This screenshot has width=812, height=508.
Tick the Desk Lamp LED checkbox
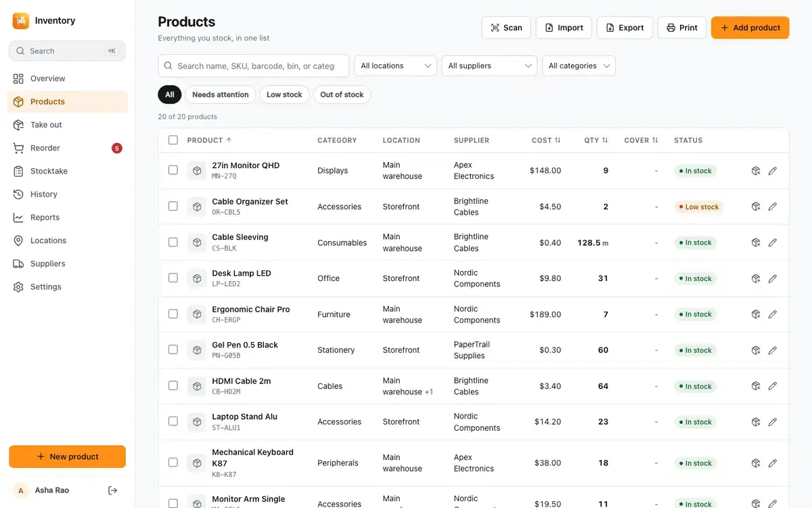[173, 278]
